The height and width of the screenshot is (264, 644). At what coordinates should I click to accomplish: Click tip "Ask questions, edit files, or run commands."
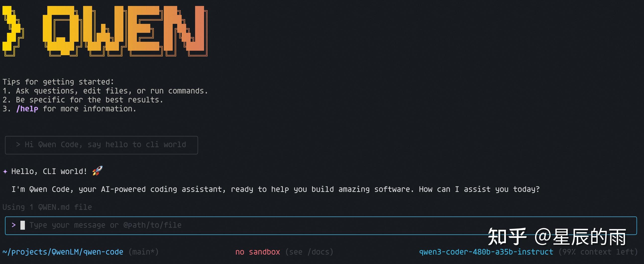pos(112,91)
